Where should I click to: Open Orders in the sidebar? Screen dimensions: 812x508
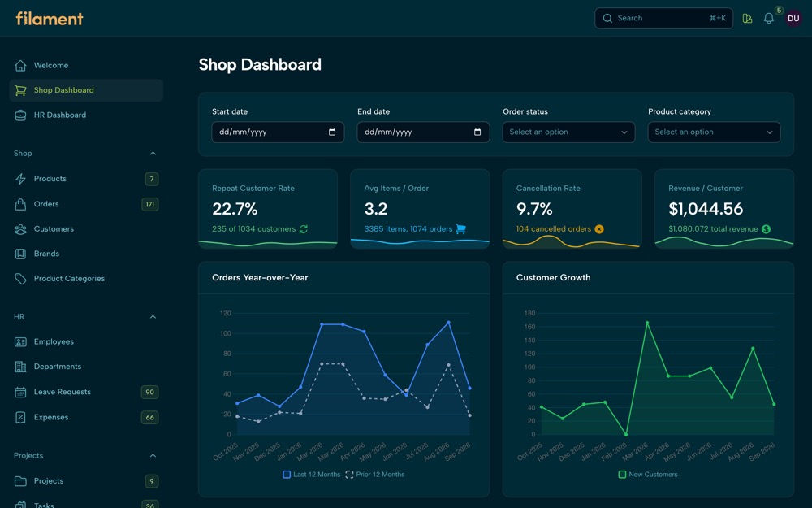[x=86, y=204]
